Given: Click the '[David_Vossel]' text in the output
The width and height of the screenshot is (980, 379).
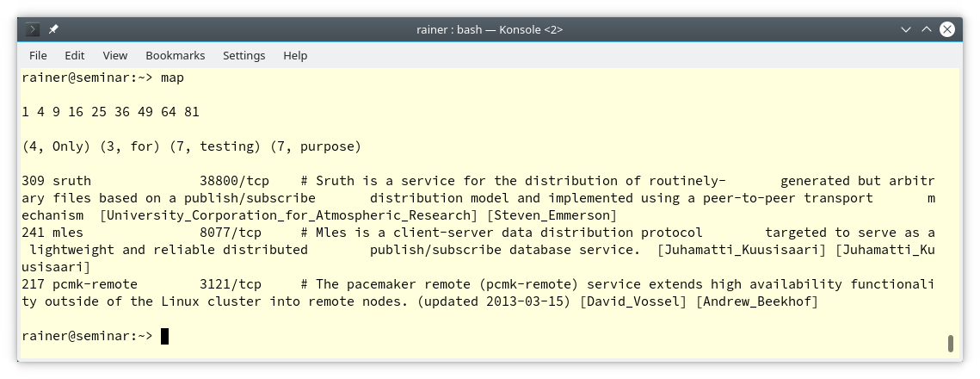Looking at the screenshot, I should tap(635, 301).
